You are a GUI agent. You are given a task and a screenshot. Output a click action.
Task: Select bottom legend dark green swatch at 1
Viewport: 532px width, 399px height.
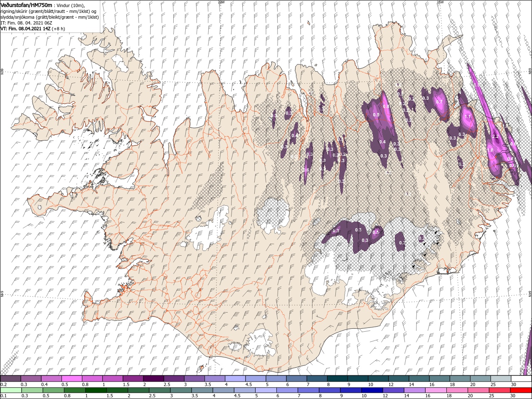(x=96, y=390)
